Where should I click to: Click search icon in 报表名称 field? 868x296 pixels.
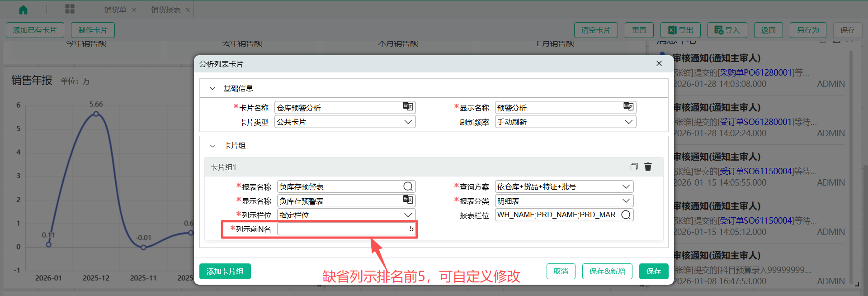[x=408, y=186]
